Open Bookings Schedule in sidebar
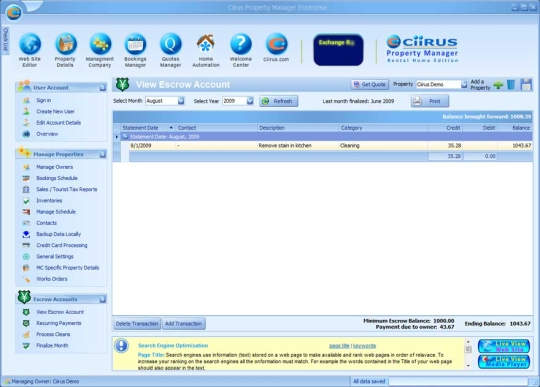540x387 pixels. coord(57,178)
